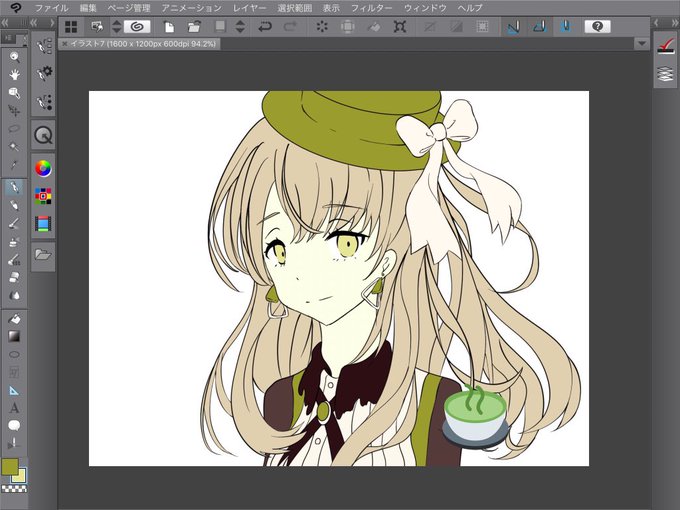Open the アニメーション menu

coord(191,8)
